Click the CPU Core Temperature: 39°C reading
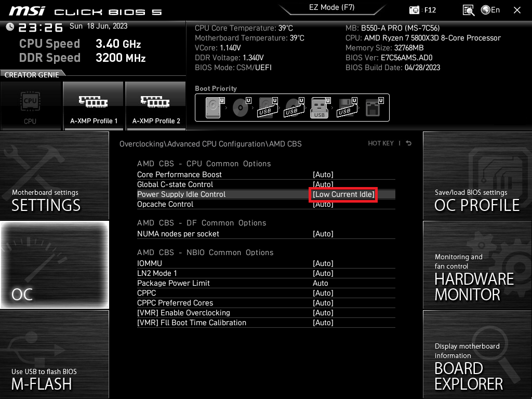The width and height of the screenshot is (532, 399). (244, 28)
